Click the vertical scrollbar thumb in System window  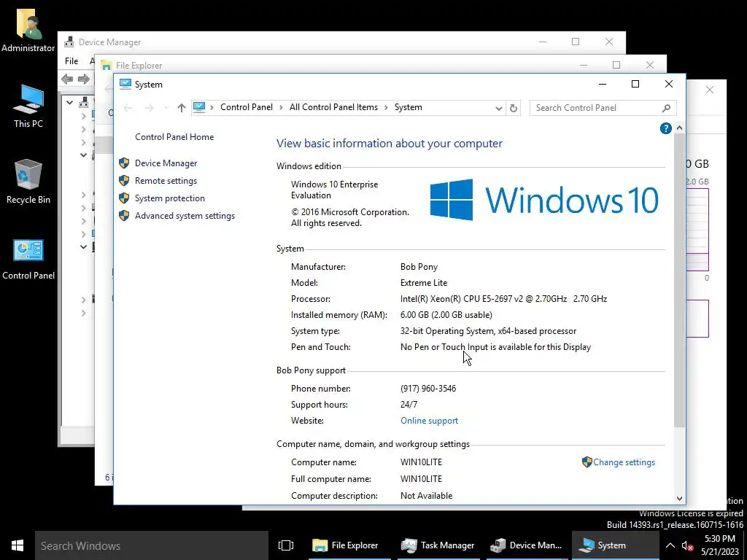[679, 280]
